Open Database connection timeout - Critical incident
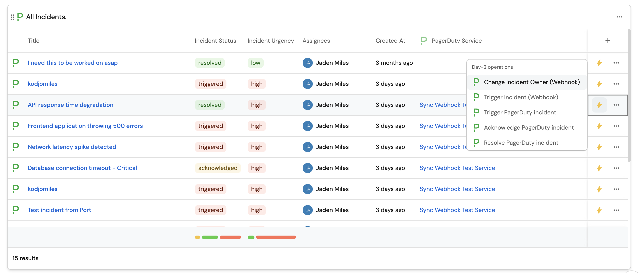 click(x=82, y=168)
